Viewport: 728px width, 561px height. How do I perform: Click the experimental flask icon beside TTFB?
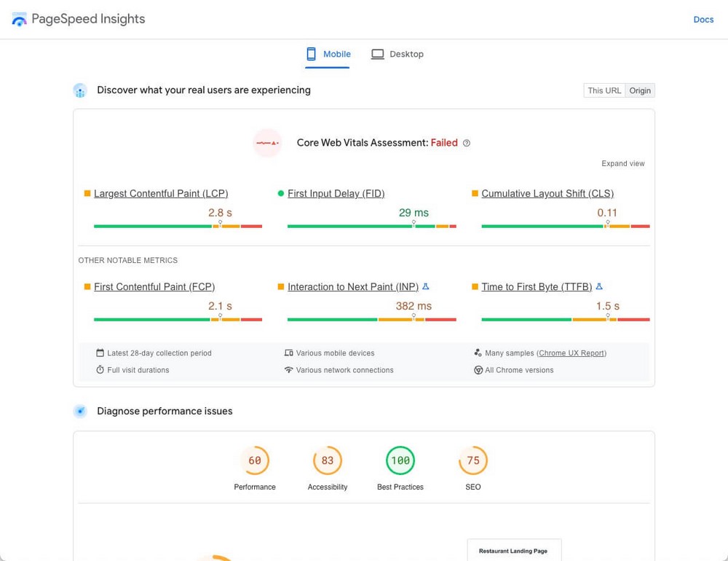tap(599, 286)
